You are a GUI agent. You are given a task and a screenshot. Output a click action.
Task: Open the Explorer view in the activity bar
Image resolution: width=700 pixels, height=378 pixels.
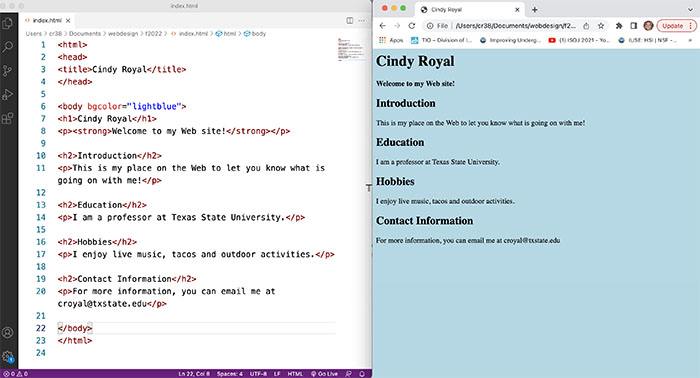[8, 23]
